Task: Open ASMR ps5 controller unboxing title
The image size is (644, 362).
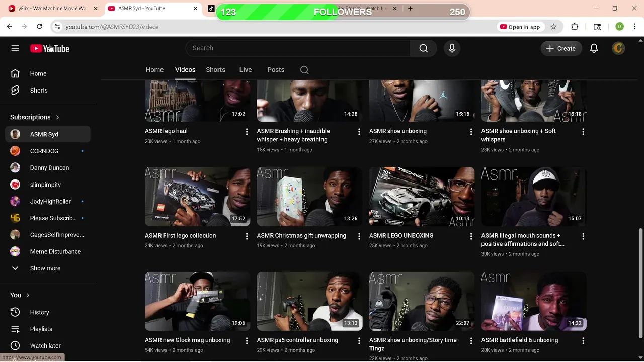Action: [297, 340]
